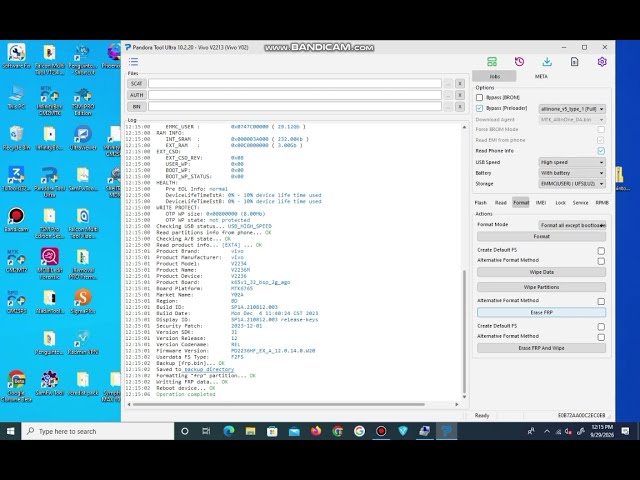
Task: Open the Format Mode dropdown
Action: point(572,225)
